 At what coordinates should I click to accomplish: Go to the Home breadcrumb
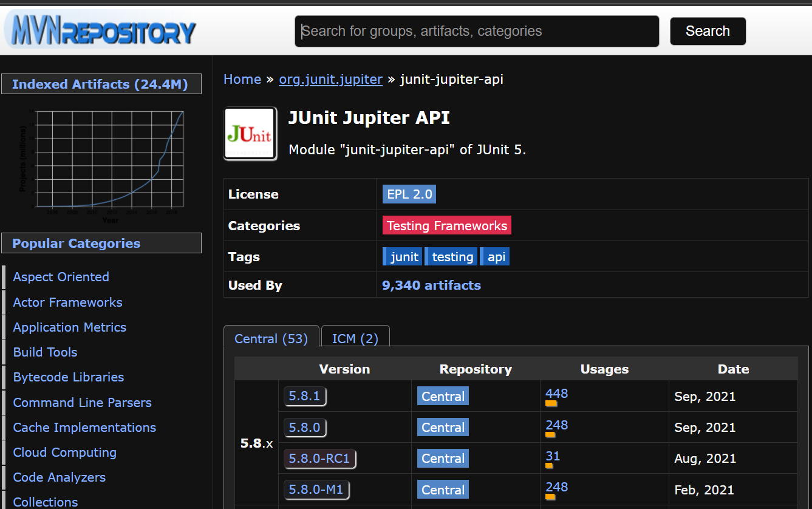242,79
